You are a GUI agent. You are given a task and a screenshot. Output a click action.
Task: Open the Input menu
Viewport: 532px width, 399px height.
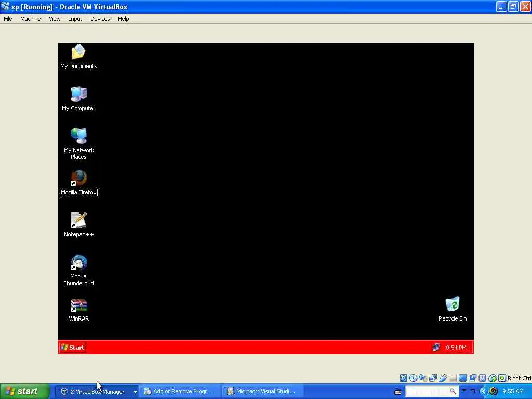pos(75,19)
